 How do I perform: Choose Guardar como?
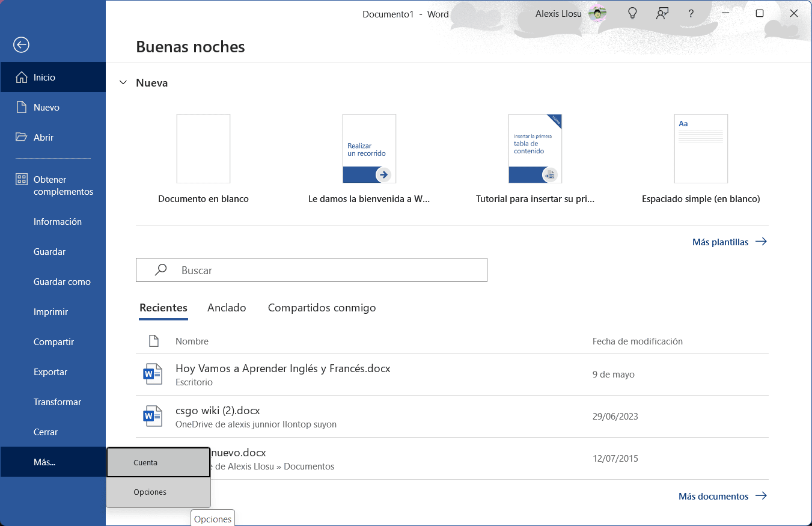pyautogui.click(x=53, y=281)
